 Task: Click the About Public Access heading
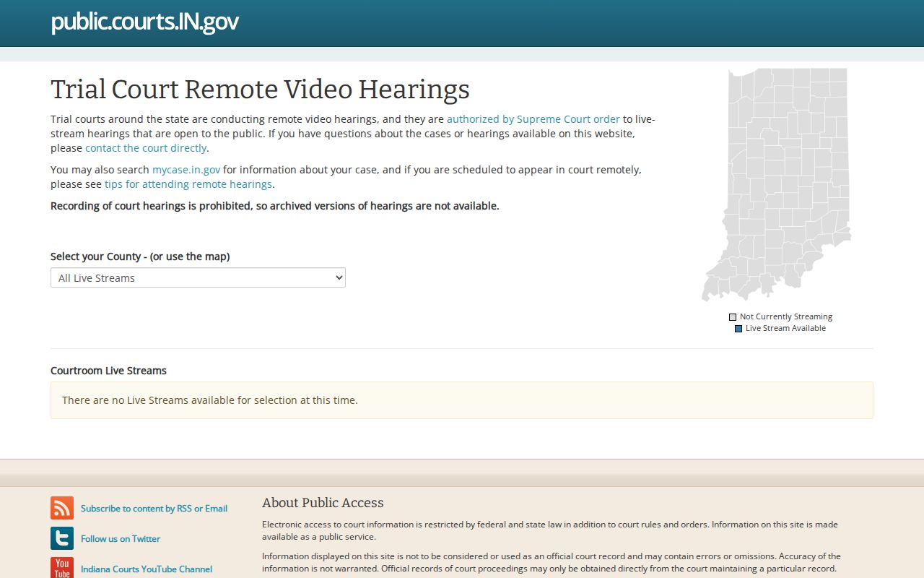click(x=323, y=503)
